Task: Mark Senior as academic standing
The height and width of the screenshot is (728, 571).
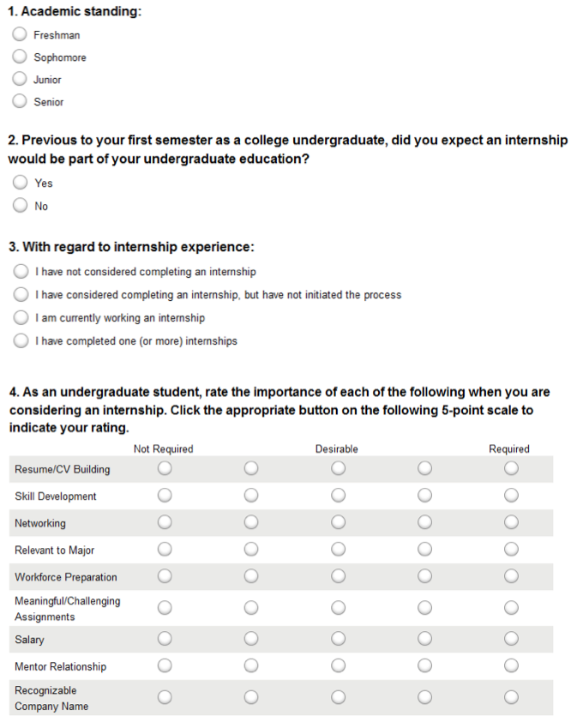Action: coord(20,100)
